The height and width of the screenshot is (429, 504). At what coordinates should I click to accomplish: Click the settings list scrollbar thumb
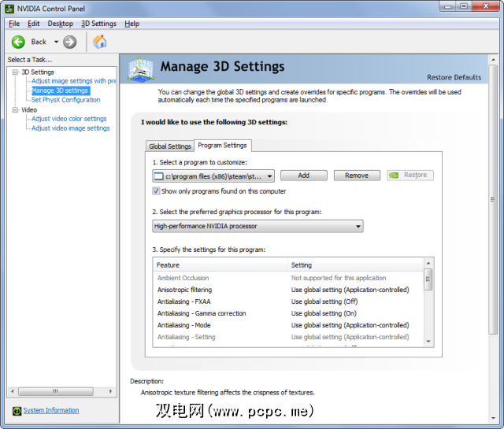tap(428, 279)
